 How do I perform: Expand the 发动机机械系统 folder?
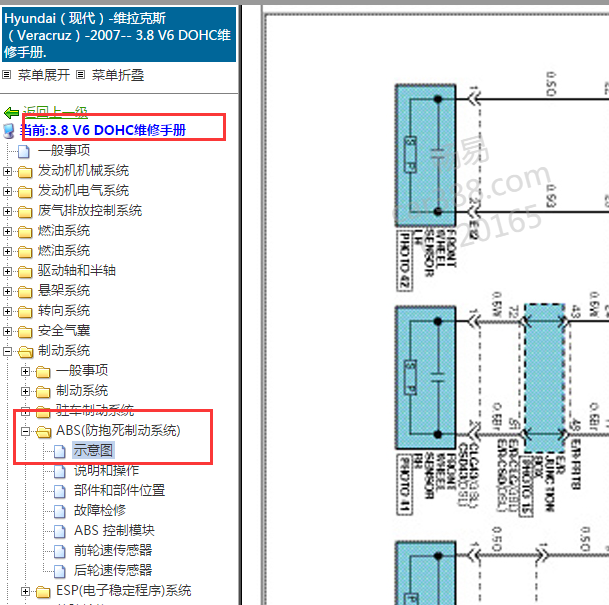7,171
